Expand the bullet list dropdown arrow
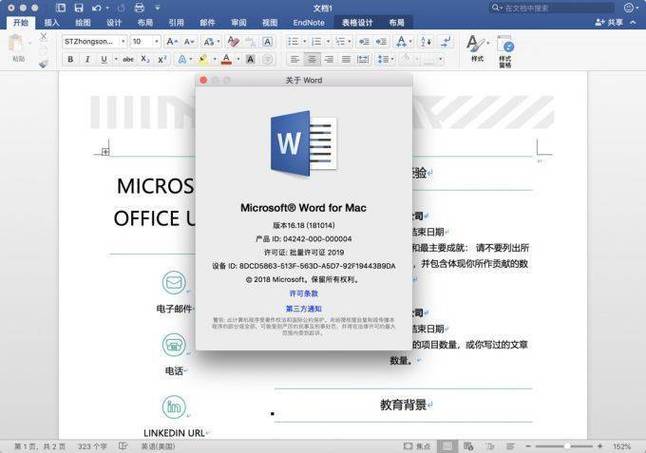 [304, 41]
